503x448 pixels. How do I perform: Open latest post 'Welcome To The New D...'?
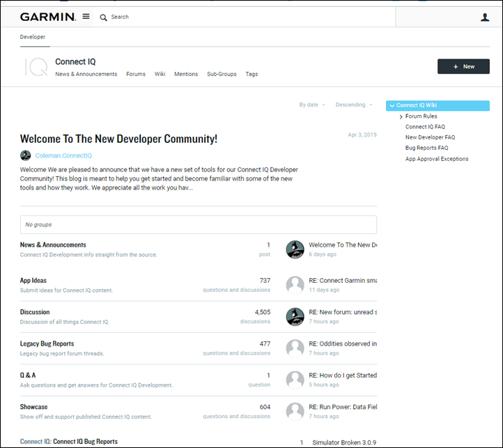tap(343, 245)
